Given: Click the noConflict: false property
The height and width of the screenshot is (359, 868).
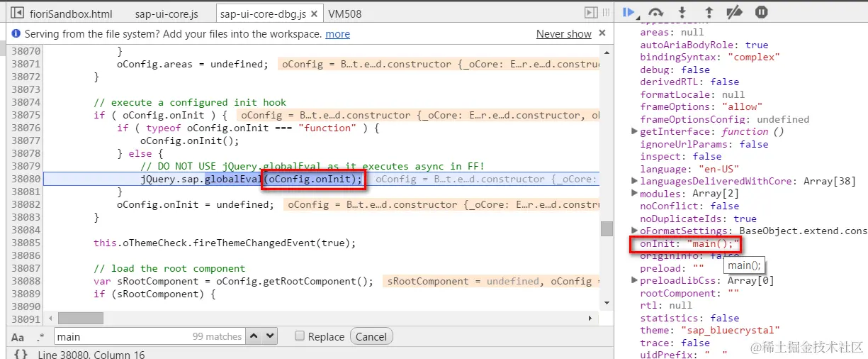Looking at the screenshot, I should (x=689, y=206).
